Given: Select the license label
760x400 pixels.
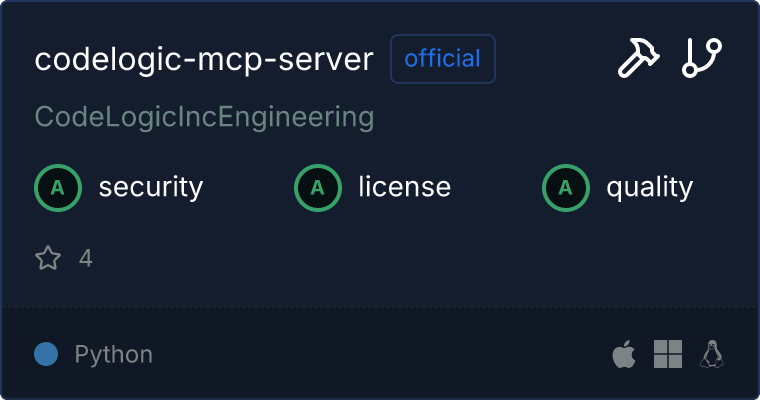Looking at the screenshot, I should coord(404,187).
